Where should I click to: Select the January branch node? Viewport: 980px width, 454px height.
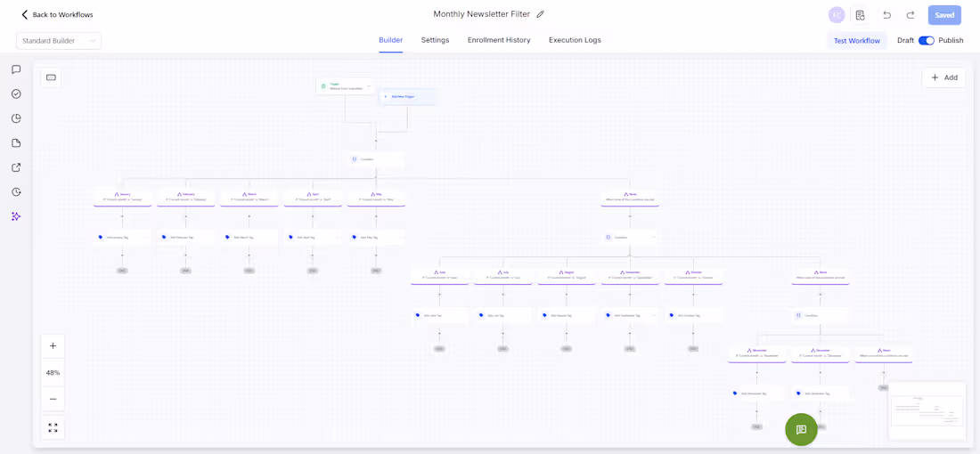[x=123, y=198]
